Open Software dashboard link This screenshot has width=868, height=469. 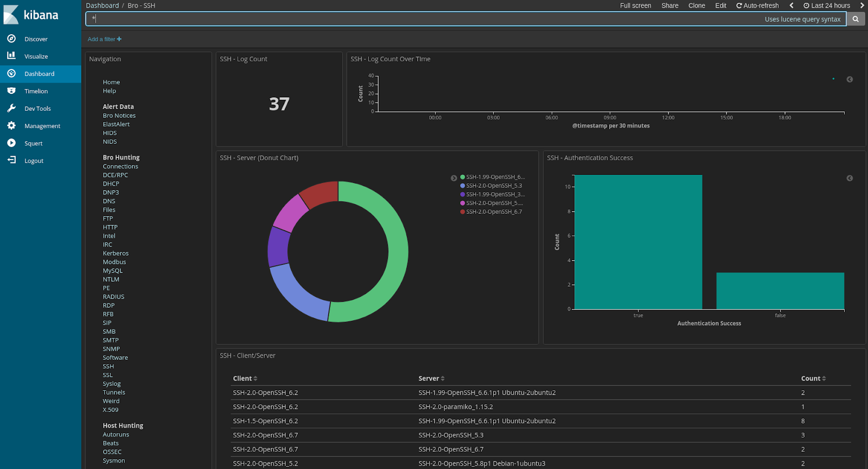pos(116,358)
